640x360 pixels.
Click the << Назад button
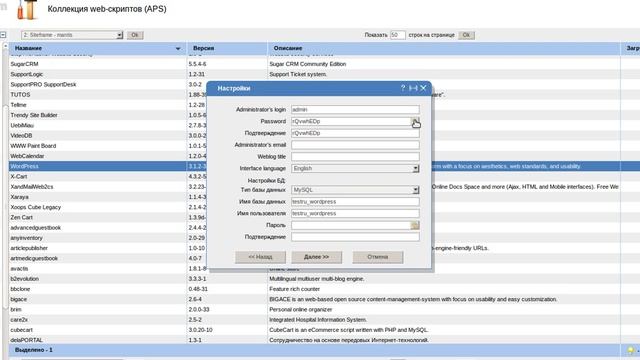click(260, 257)
